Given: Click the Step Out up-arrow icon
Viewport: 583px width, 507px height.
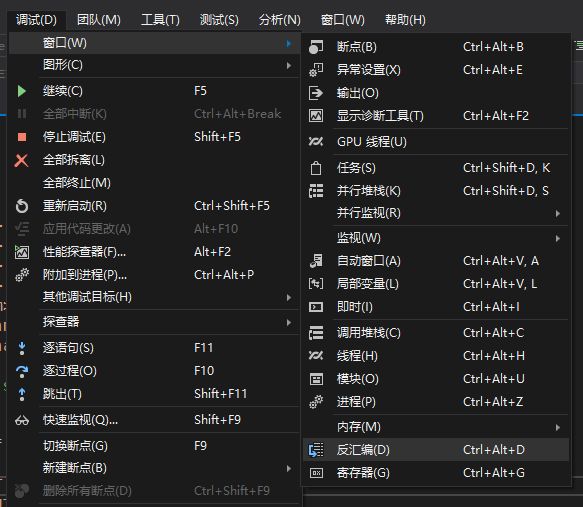Looking at the screenshot, I should point(22,394).
